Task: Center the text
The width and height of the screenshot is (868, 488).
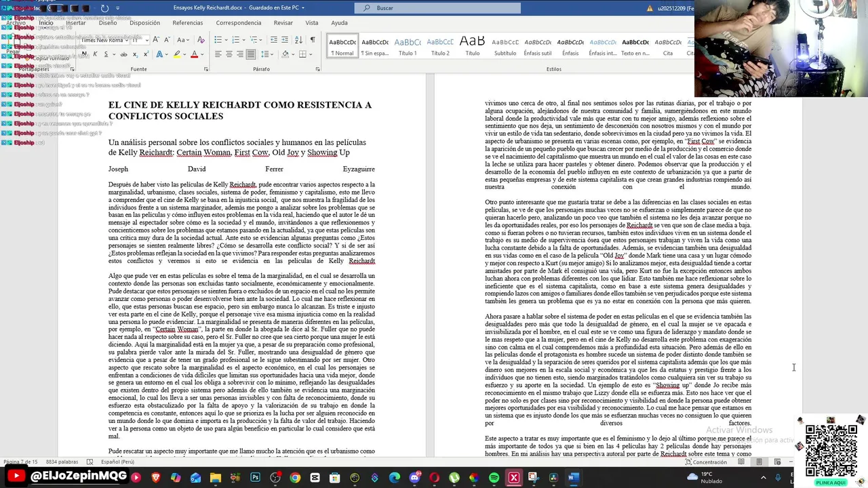Action: tap(229, 54)
